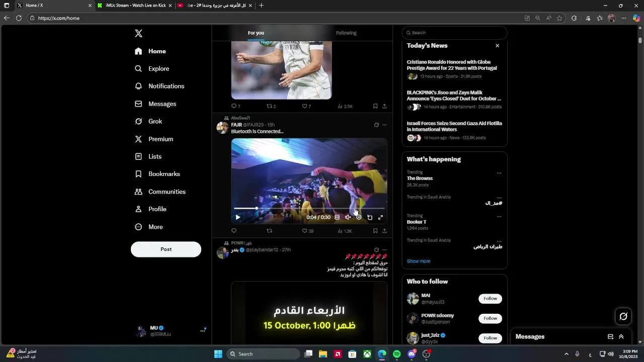Open browser extensions menu

pyautogui.click(x=574, y=18)
